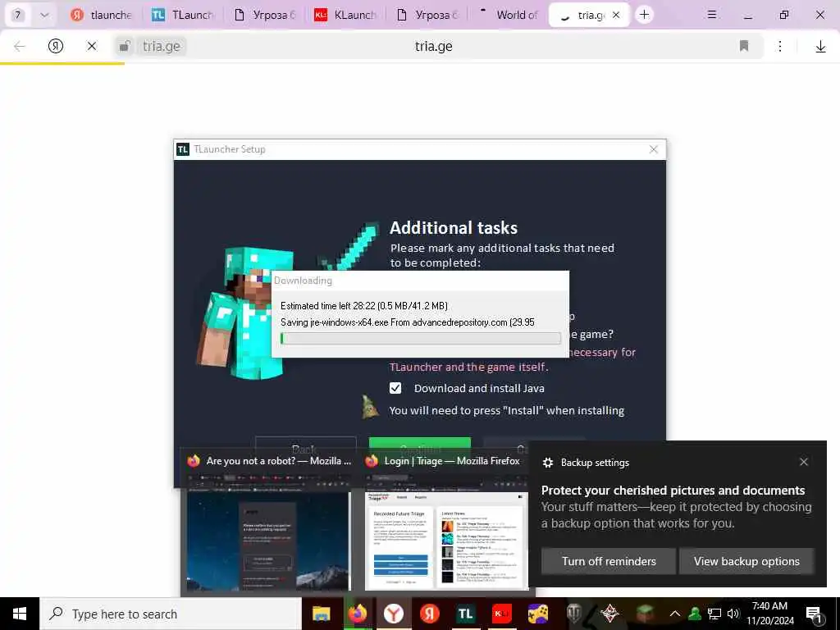Open the browser hamburger menu
Viewport: 840px width, 630px height.
(712, 15)
